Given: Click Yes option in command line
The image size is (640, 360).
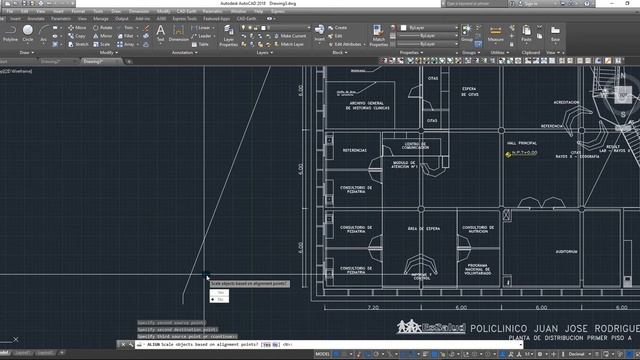Looking at the screenshot, I should click(x=267, y=344).
